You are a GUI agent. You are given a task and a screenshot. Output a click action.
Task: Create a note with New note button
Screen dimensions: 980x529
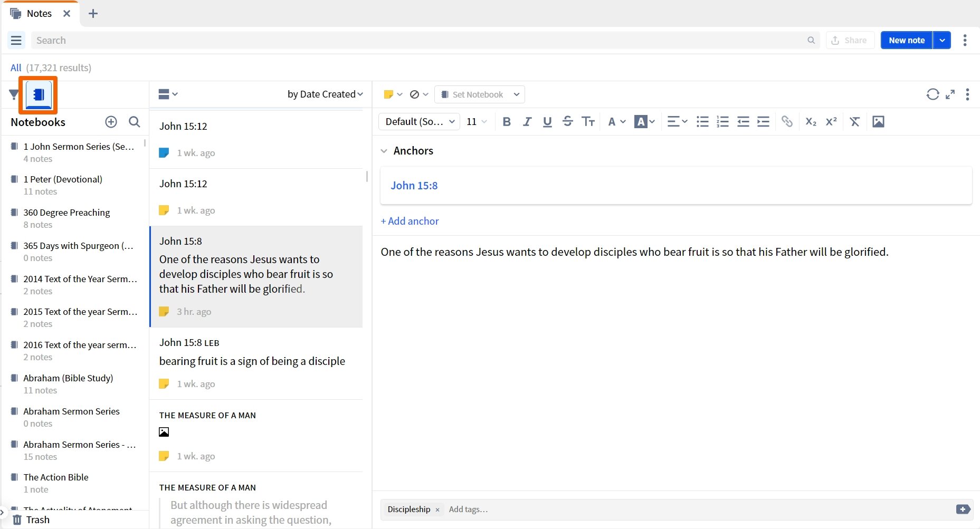(x=906, y=40)
